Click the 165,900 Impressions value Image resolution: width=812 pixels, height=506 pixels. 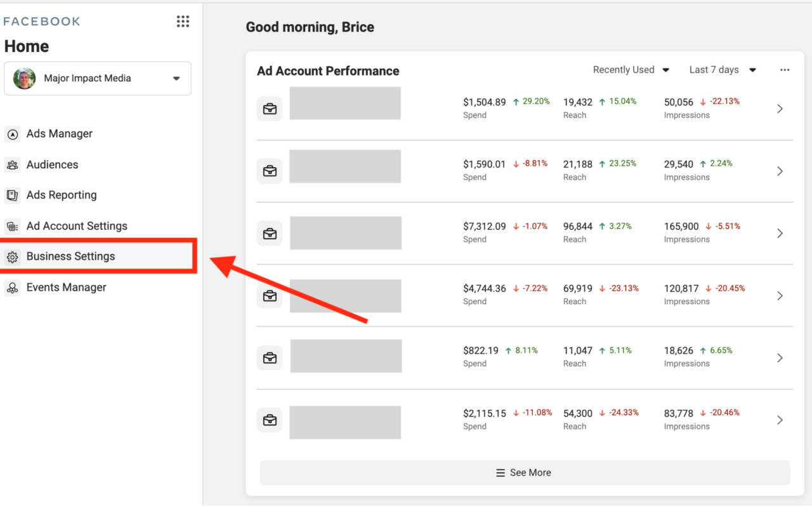tap(681, 226)
